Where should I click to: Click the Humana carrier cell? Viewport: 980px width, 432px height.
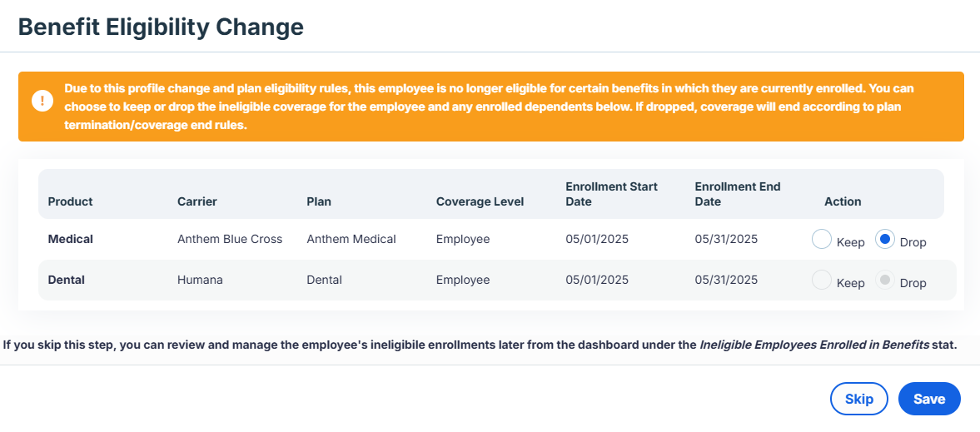[x=200, y=280]
